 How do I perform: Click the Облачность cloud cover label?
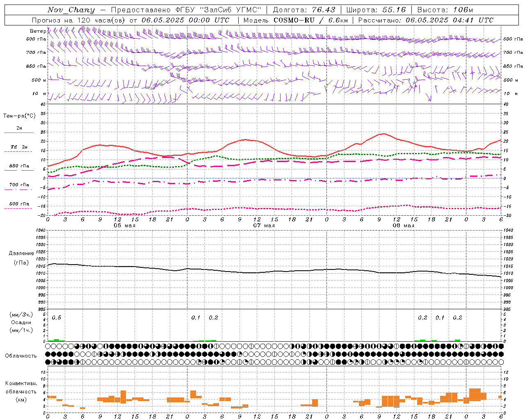pos(21,356)
